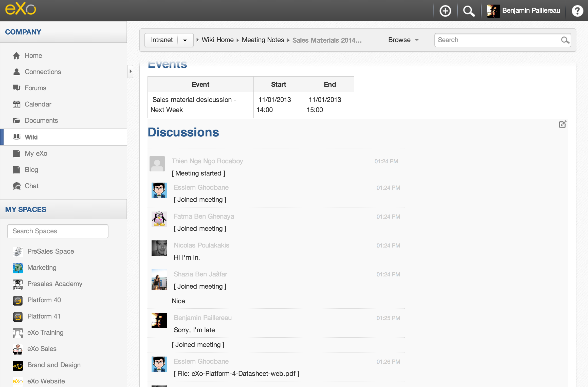Click the Forums speech bubbles icon
The width and height of the screenshot is (588, 387).
[x=16, y=88]
